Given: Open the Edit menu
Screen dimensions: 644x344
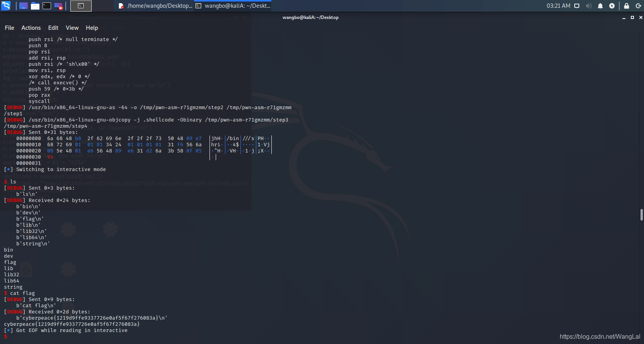Looking at the screenshot, I should 53,28.
